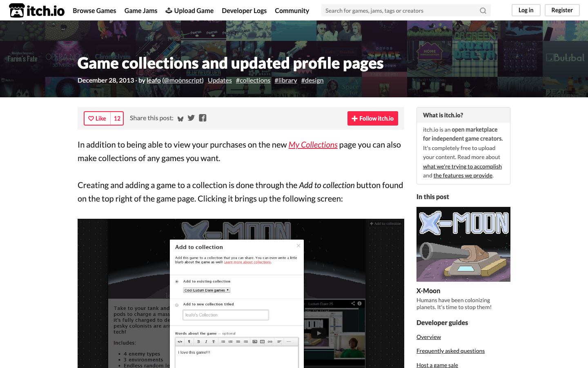Open Upload Game in the top navigation

(189, 11)
